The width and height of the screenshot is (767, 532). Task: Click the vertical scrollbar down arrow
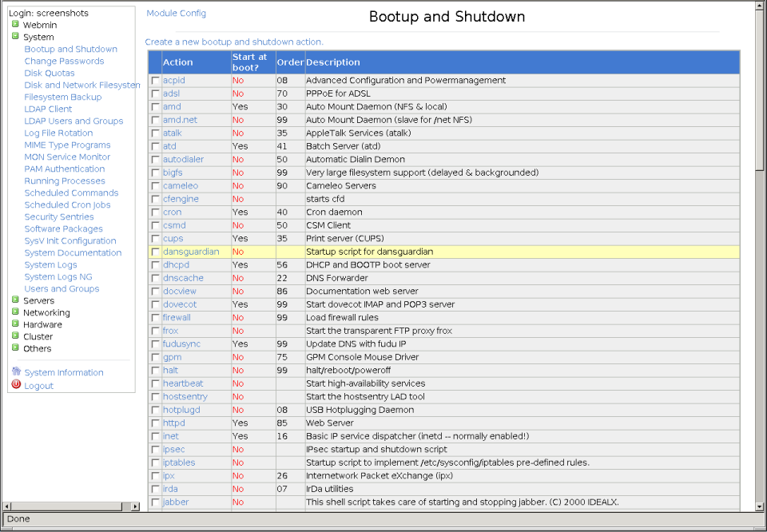click(760, 506)
